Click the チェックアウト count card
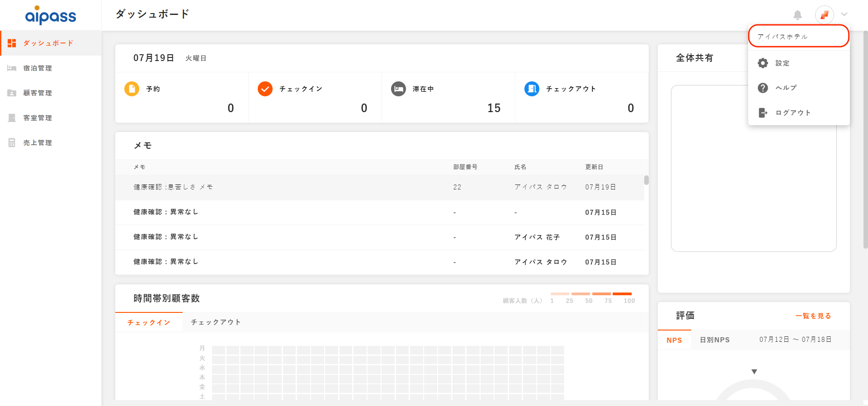This screenshot has width=868, height=406. 582,97
